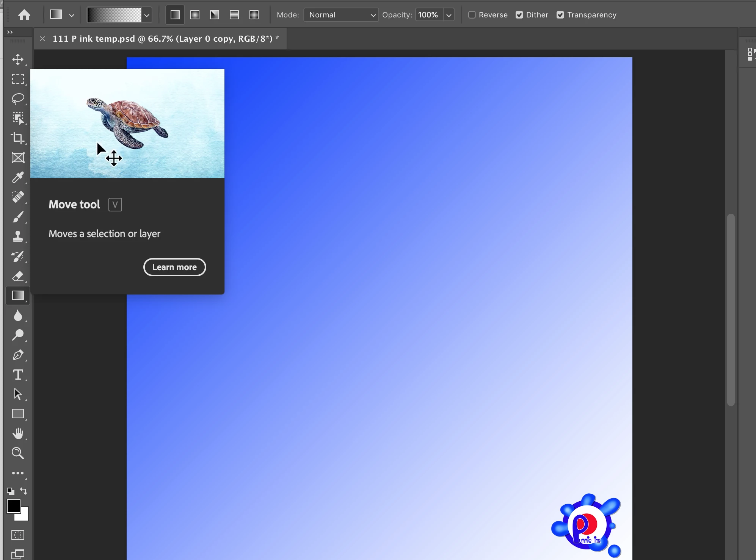Choose the Radial Gradient style
Image resolution: width=756 pixels, height=560 pixels.
(195, 15)
